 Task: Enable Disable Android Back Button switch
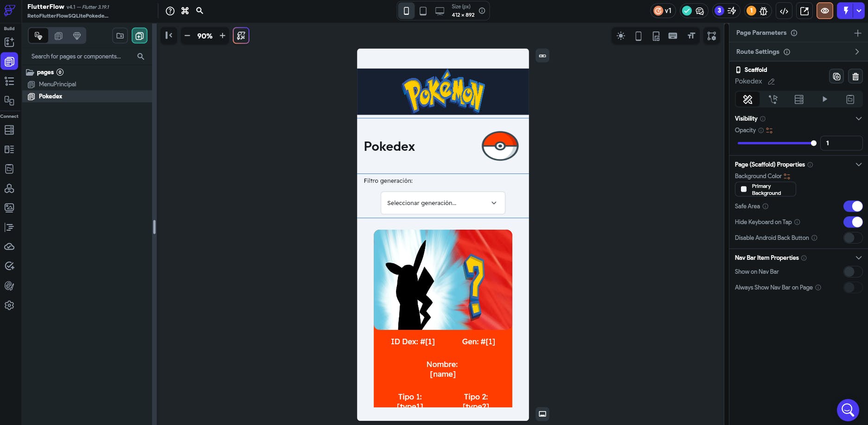[853, 238]
